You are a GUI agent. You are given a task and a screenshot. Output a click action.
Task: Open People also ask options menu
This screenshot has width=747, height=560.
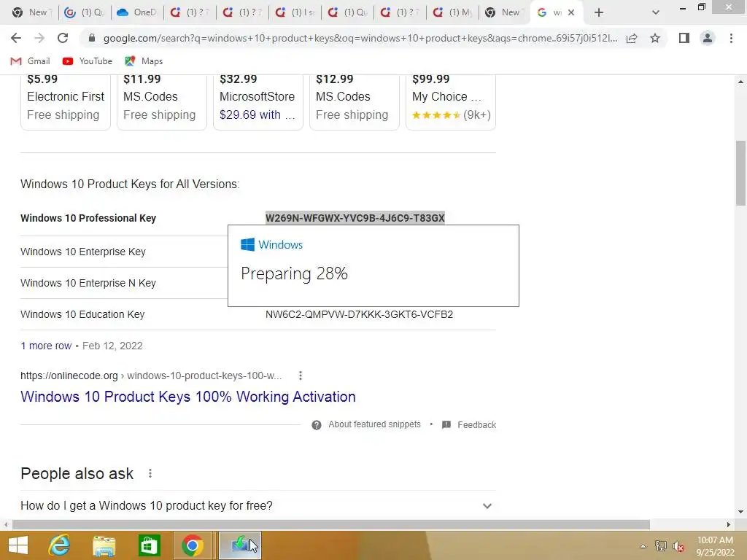150,473
